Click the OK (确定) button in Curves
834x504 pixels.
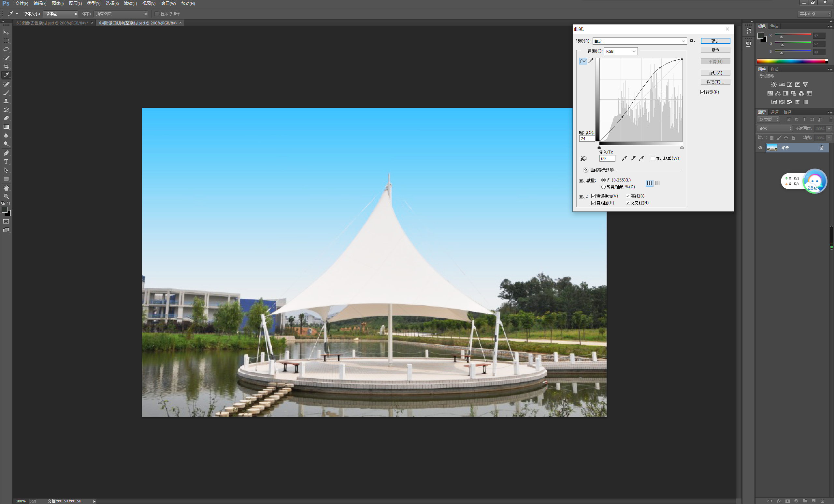click(715, 41)
